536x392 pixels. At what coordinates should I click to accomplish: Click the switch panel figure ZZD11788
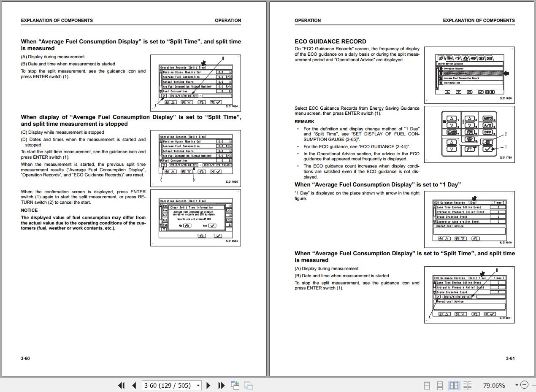coord(469,134)
